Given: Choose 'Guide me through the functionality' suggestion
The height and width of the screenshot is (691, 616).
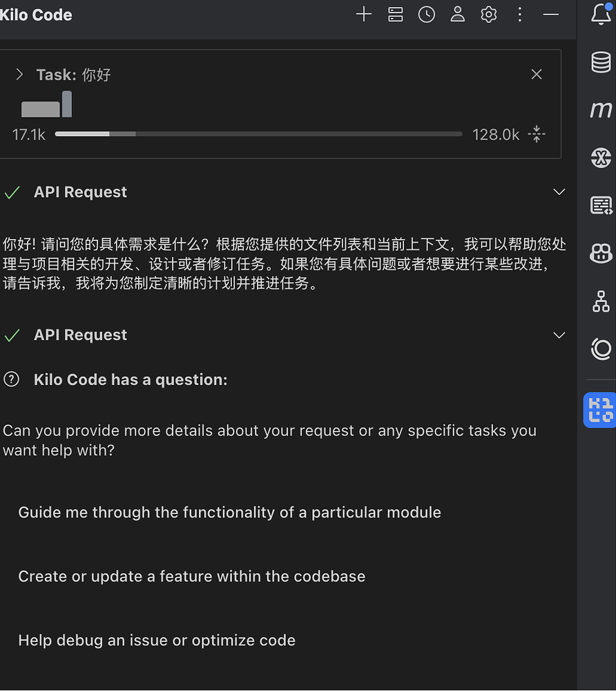Looking at the screenshot, I should (x=229, y=513).
